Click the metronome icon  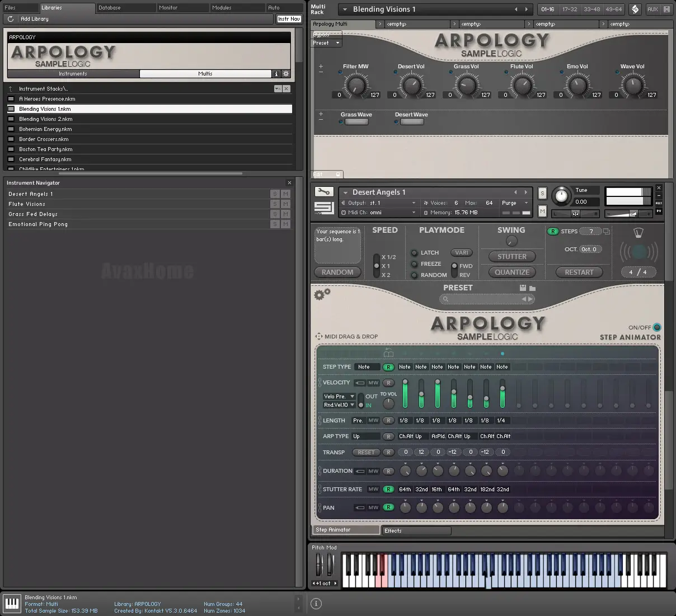pos(639,233)
